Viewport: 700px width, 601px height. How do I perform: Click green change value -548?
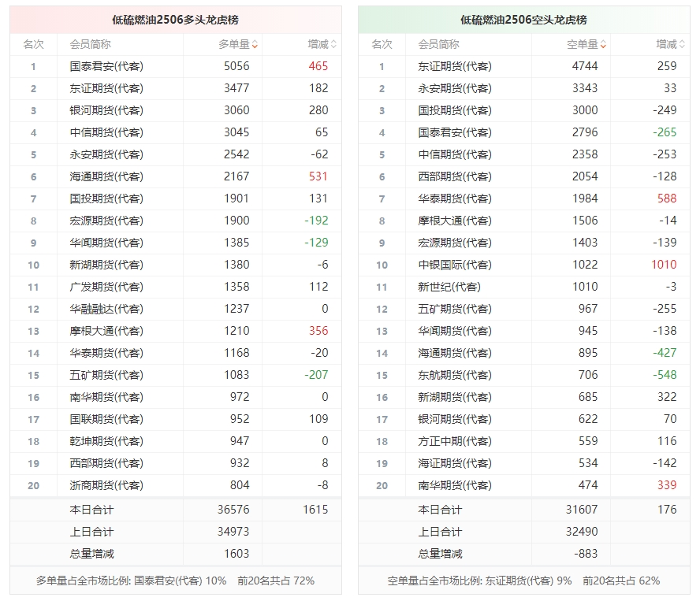665,375
